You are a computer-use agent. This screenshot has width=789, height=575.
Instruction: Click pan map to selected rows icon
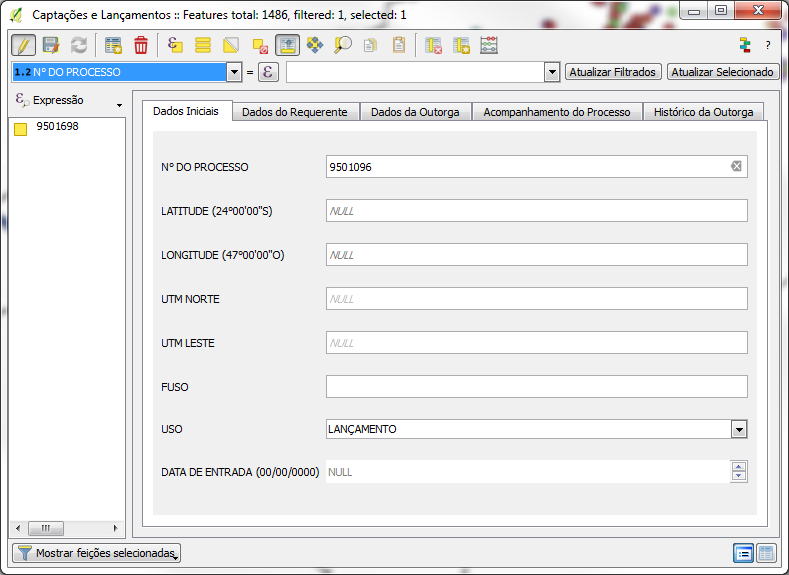315,45
